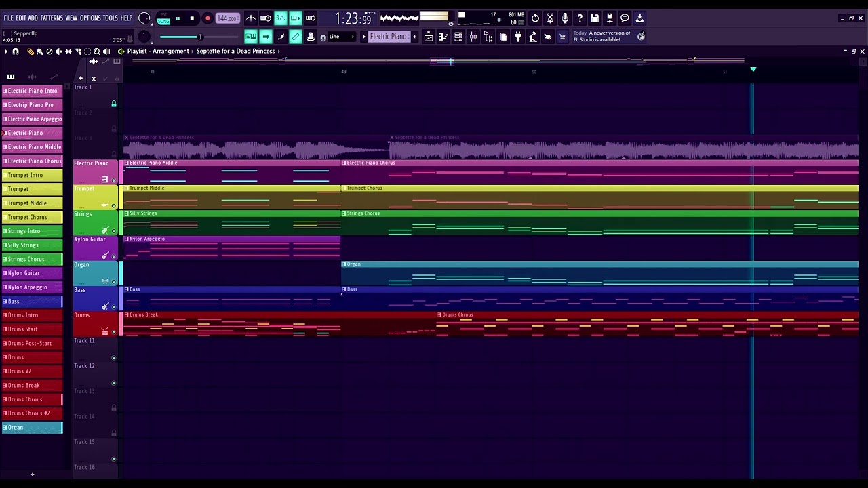Open the channel rack view
Viewport: 868px width, 488px height.
tap(458, 37)
